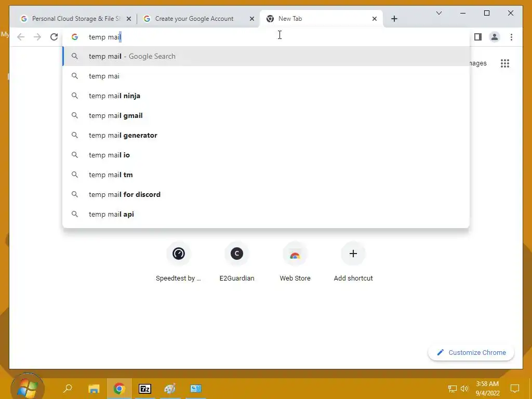Choose 'temp mail - Google Search' suggestion
The height and width of the screenshot is (399, 532).
click(266, 56)
